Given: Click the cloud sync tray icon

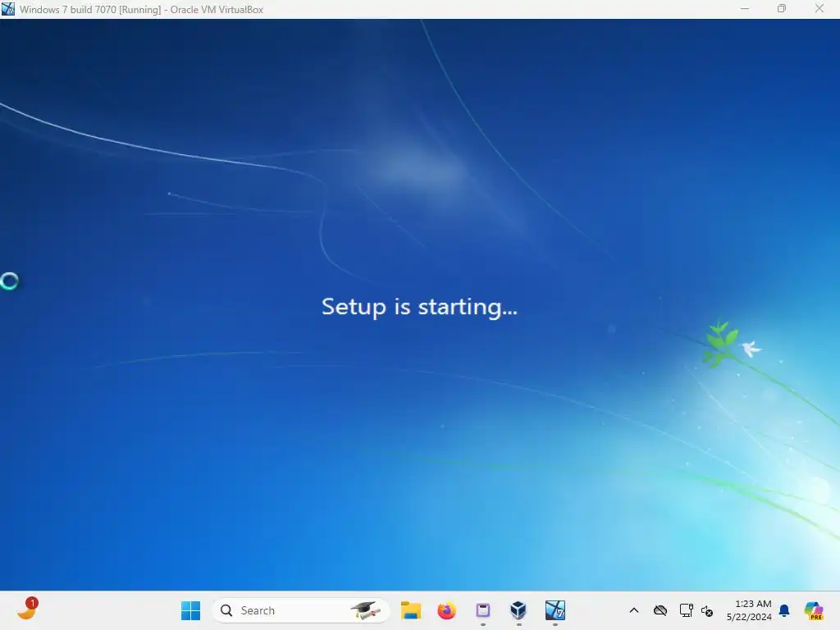Looking at the screenshot, I should pyautogui.click(x=660, y=610).
